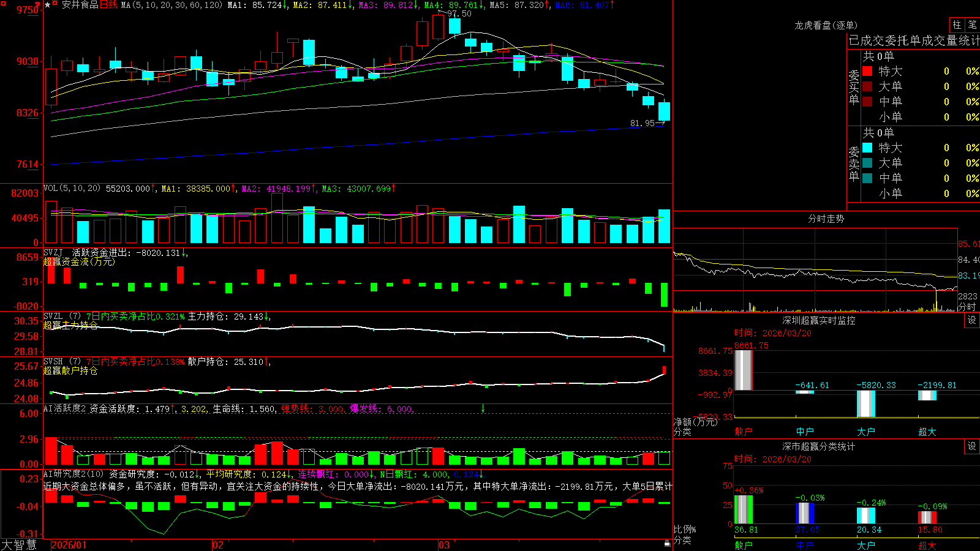Click the cyan 特大 sell-order color swatch
Image resolution: width=980 pixels, height=551 pixels.
(867, 148)
